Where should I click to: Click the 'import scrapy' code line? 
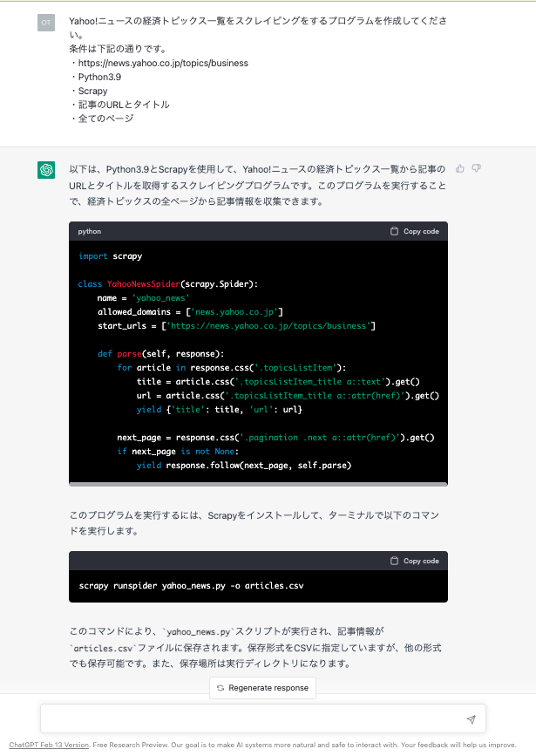click(x=111, y=256)
